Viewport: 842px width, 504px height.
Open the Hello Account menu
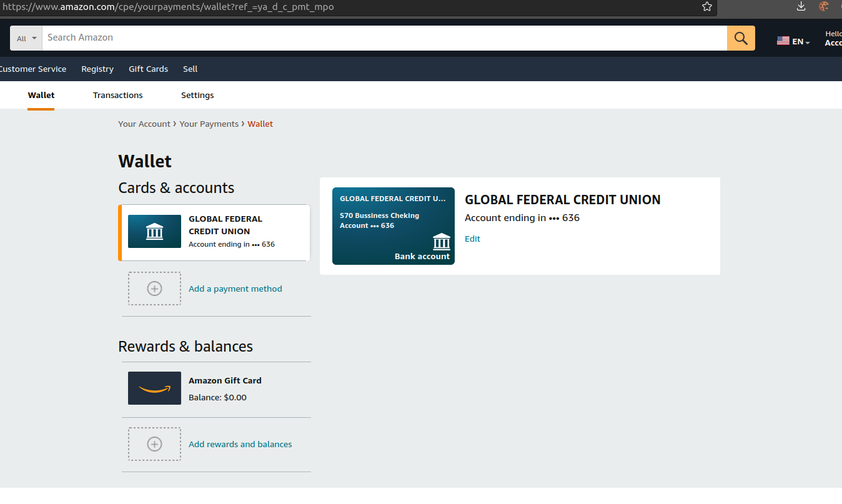833,38
